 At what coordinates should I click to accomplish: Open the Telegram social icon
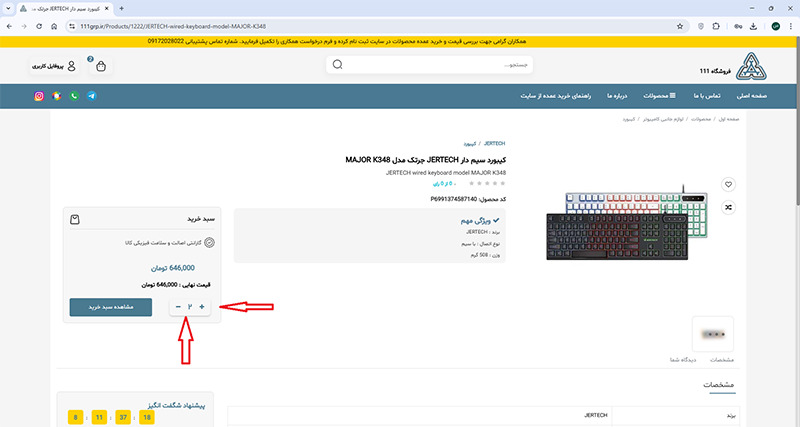tap(91, 96)
